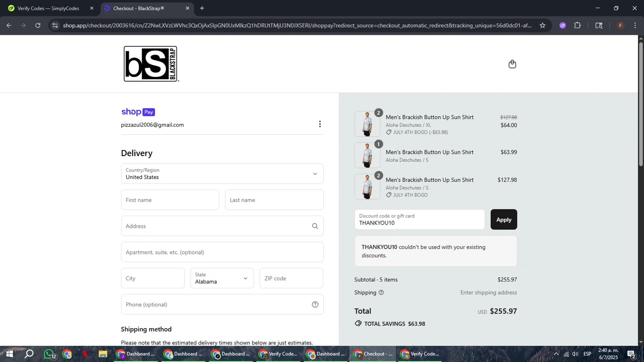This screenshot has width=644, height=362.
Task: Expand the Country/Region dropdown
Action: point(222,174)
